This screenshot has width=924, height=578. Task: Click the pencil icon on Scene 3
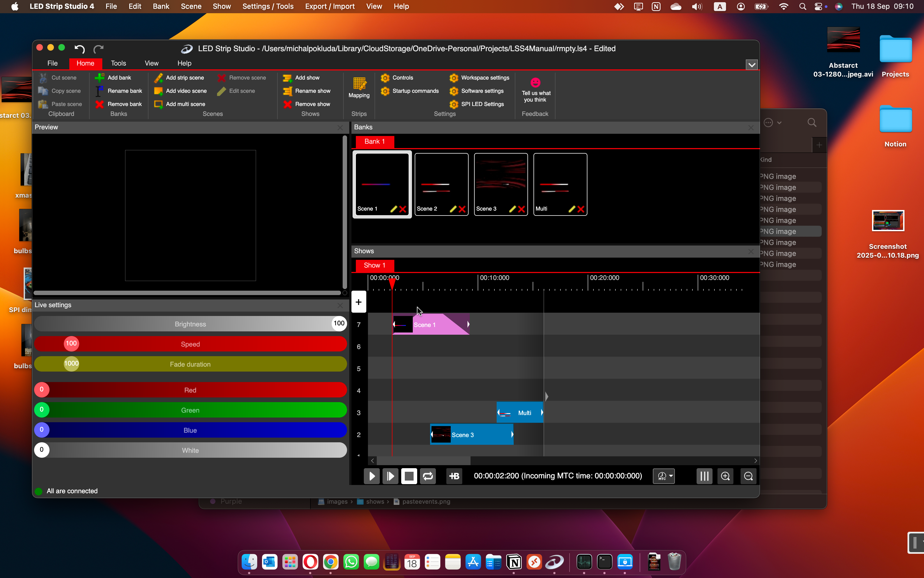512,209
